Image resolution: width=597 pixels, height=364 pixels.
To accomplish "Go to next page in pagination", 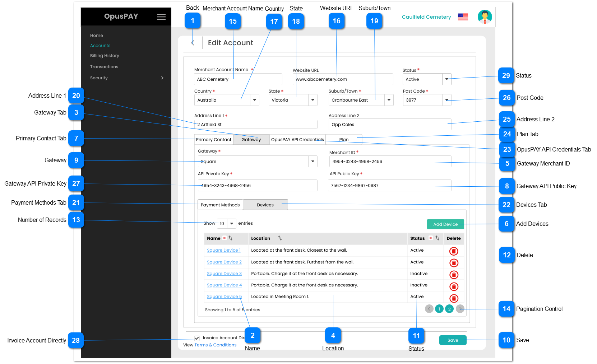I will coord(460,309).
